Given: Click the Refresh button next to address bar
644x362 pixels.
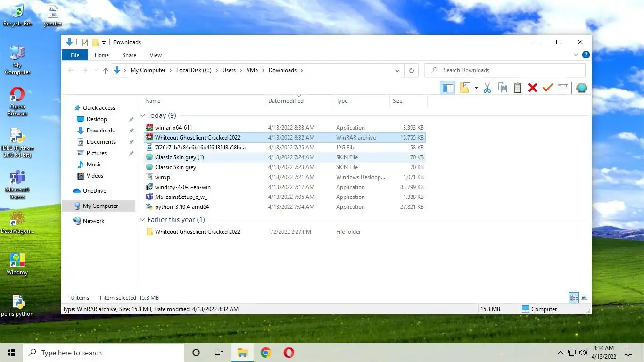Looking at the screenshot, I should click(x=411, y=70).
